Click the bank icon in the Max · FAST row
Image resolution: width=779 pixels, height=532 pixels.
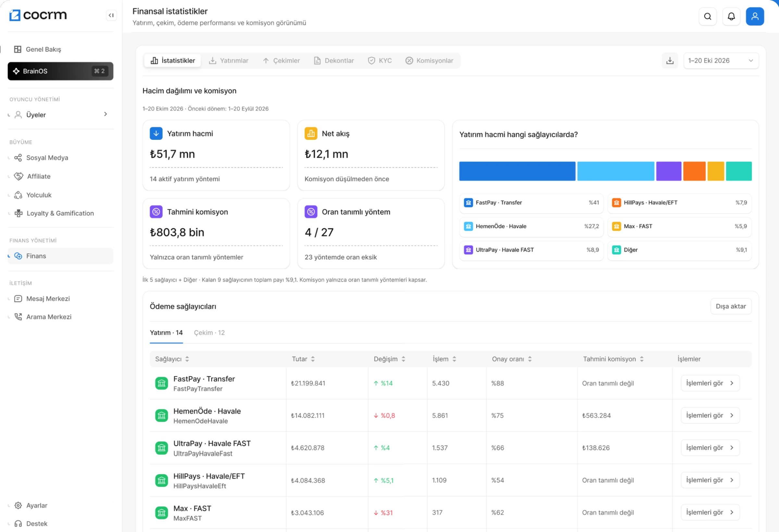click(x=162, y=513)
